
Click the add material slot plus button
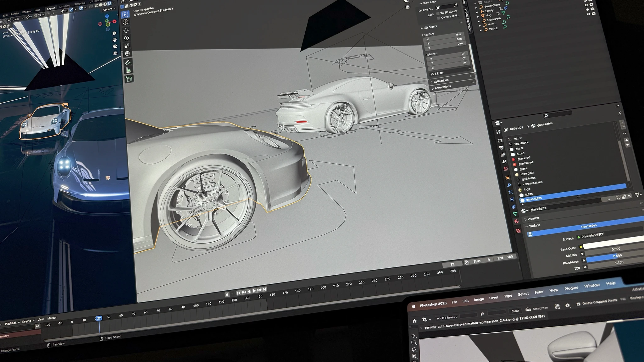pyautogui.click(x=622, y=122)
